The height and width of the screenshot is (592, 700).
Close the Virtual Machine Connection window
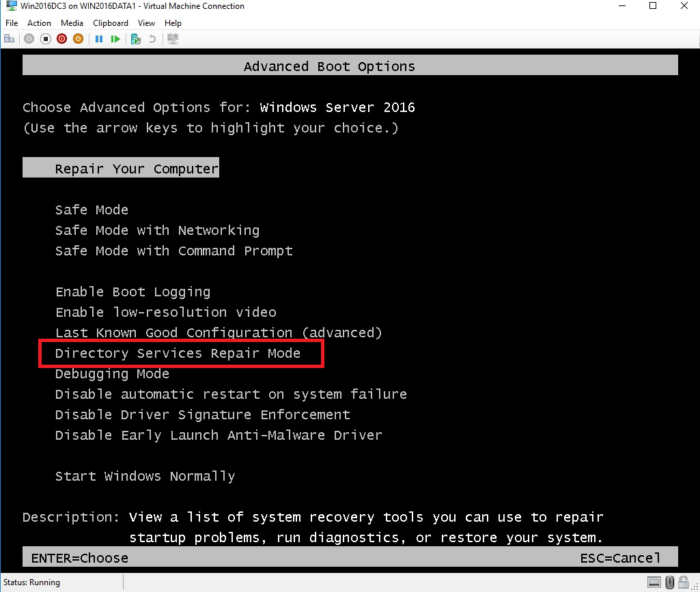click(684, 5)
